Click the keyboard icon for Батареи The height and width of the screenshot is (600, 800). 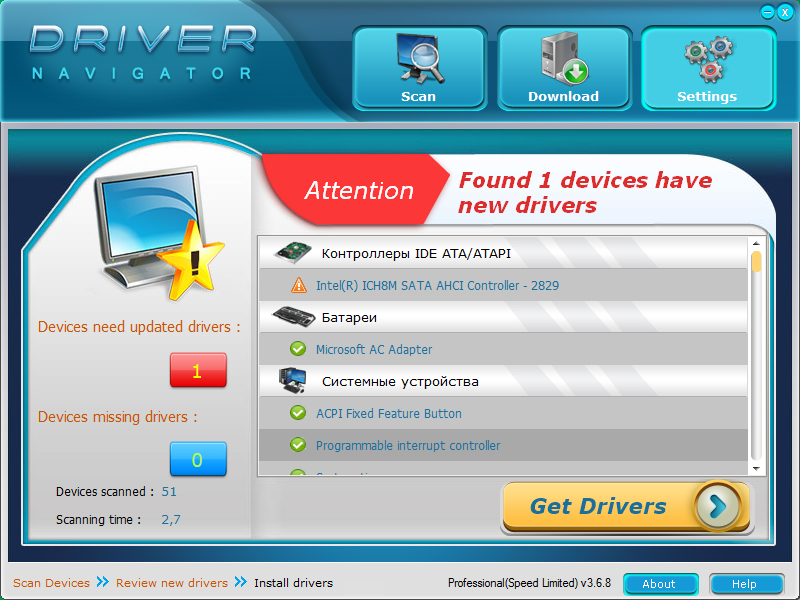[294, 317]
